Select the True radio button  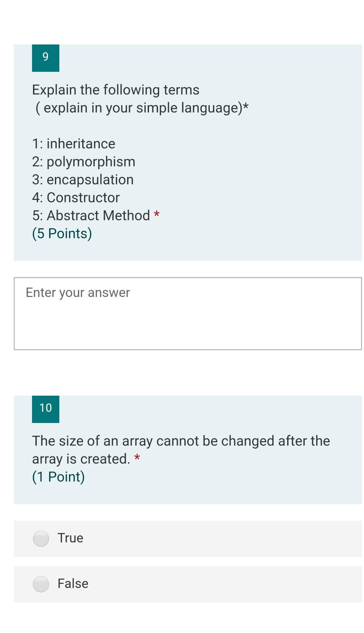point(40,538)
